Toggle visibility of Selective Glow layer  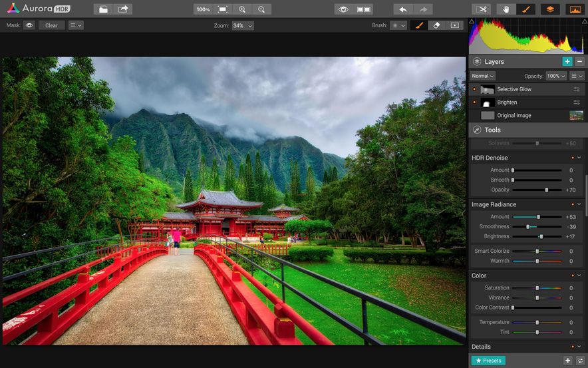click(474, 89)
